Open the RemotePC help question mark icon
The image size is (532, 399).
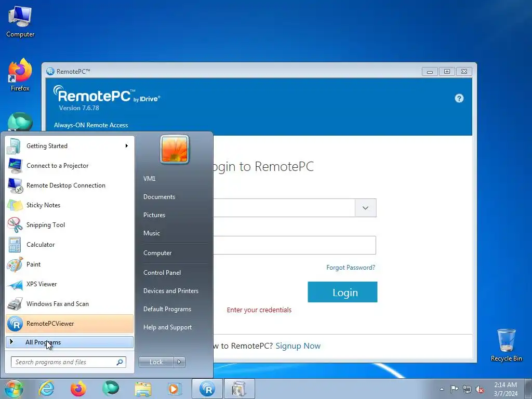point(459,98)
